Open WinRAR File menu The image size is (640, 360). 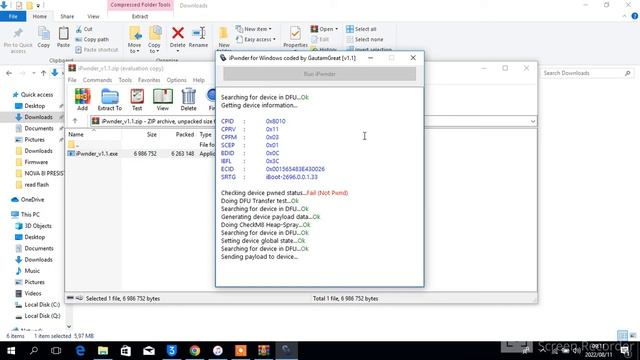[72, 80]
